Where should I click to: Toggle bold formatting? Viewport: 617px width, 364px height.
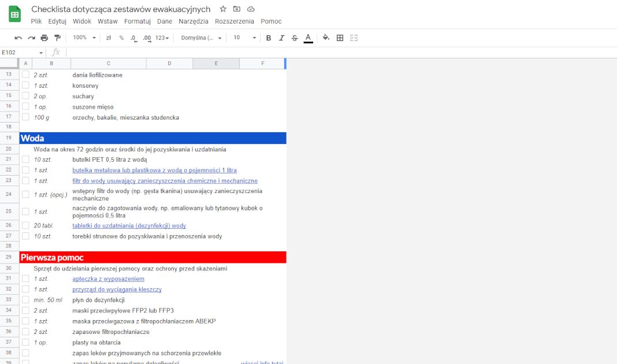click(x=269, y=38)
